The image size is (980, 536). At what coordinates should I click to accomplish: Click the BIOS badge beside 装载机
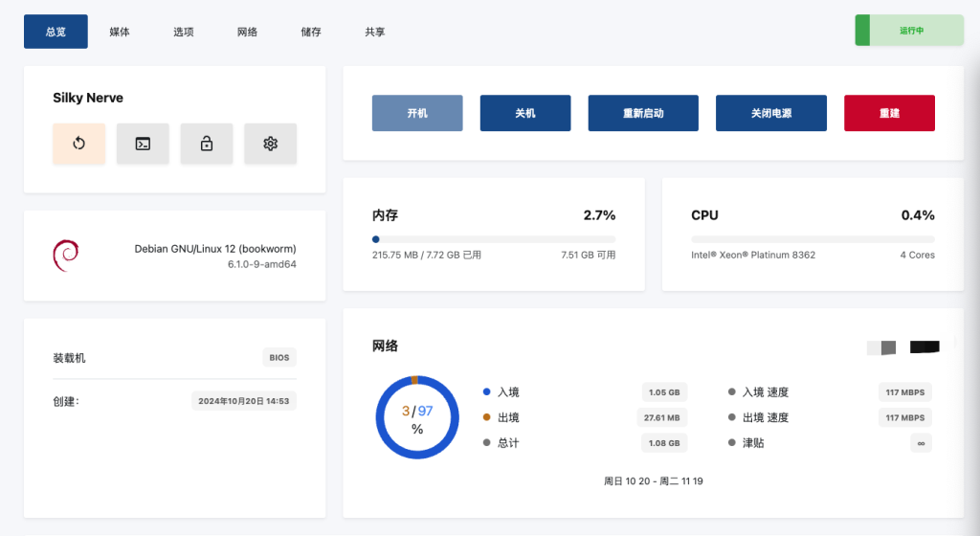[278, 358]
